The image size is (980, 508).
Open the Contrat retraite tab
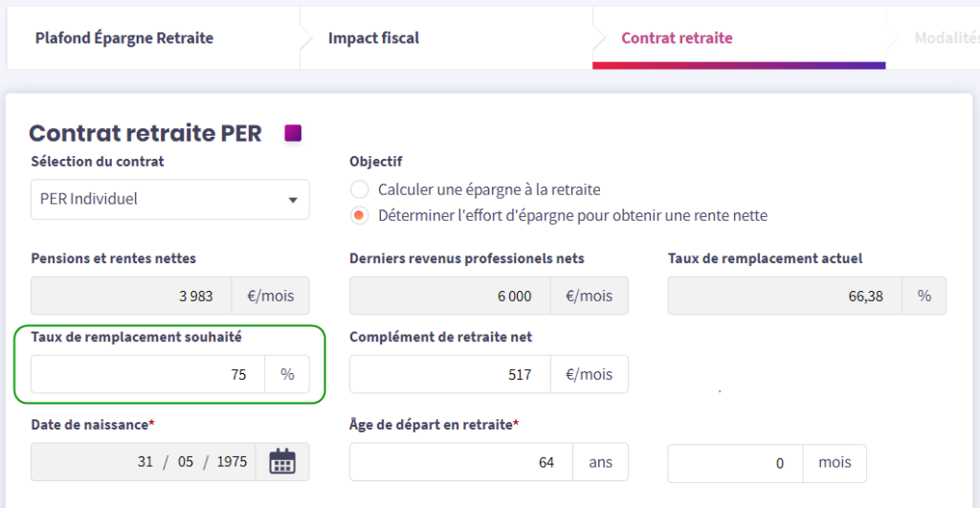click(677, 38)
